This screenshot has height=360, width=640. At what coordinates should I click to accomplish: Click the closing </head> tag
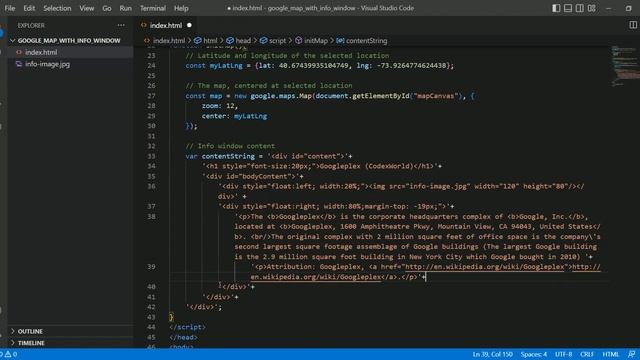183,338
